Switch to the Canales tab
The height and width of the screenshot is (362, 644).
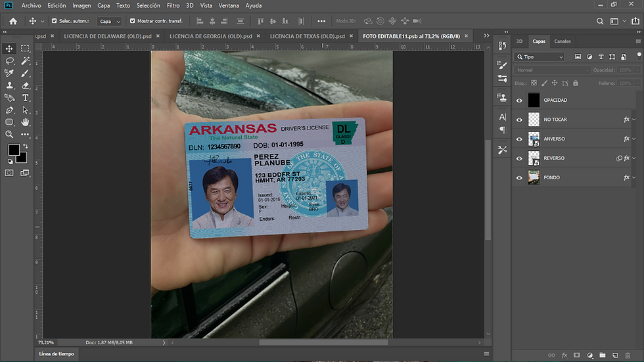563,41
